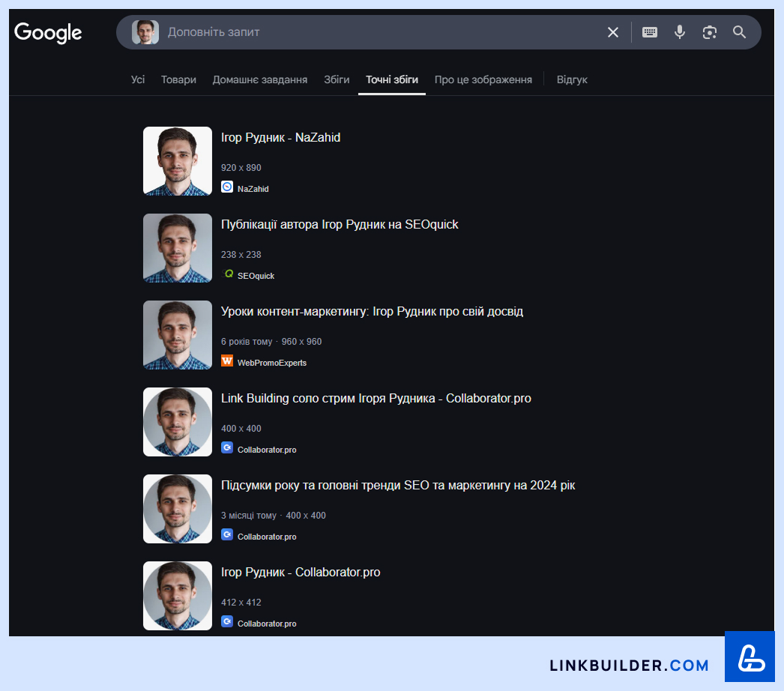Viewport: 784px width, 691px height.
Task: Click the NaZahid site favicon
Action: pyautogui.click(x=227, y=187)
